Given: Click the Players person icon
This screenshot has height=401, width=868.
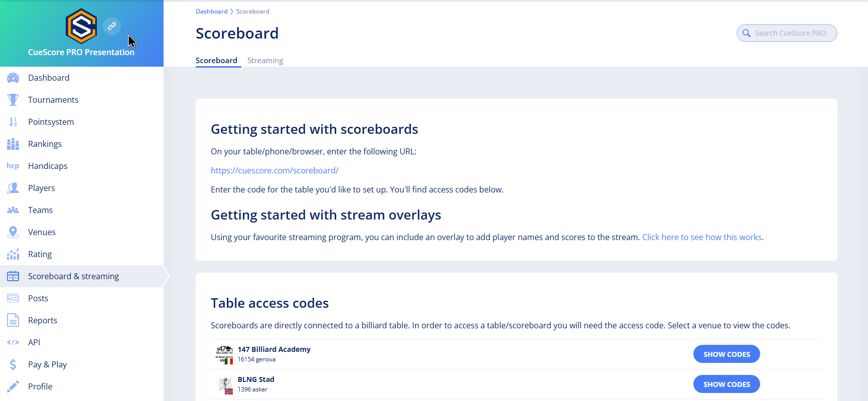Looking at the screenshot, I should pyautogui.click(x=13, y=188).
